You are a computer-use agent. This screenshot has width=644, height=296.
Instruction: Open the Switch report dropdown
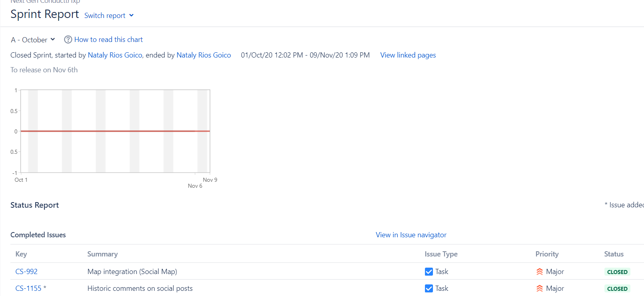(109, 16)
